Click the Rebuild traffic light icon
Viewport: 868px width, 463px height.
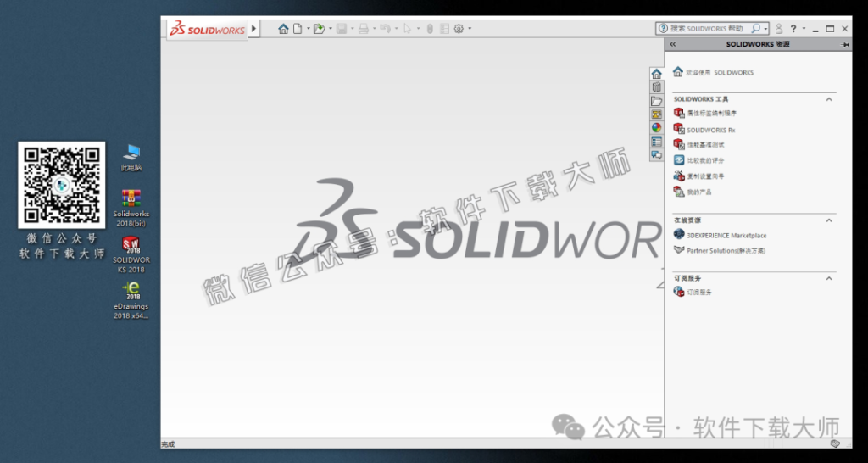(x=430, y=29)
